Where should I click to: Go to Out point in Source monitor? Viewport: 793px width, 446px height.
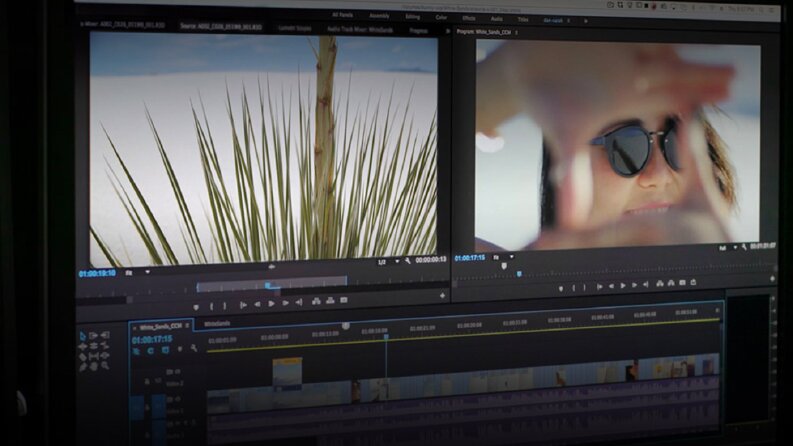click(x=299, y=302)
